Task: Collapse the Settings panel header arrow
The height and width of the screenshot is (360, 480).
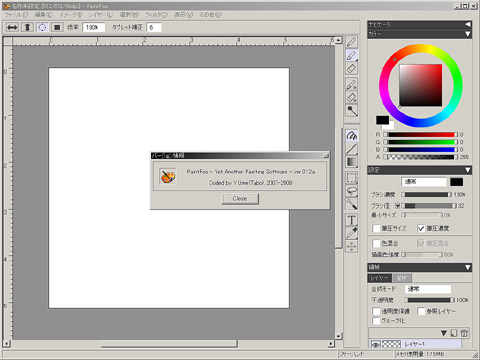Action: [x=468, y=170]
